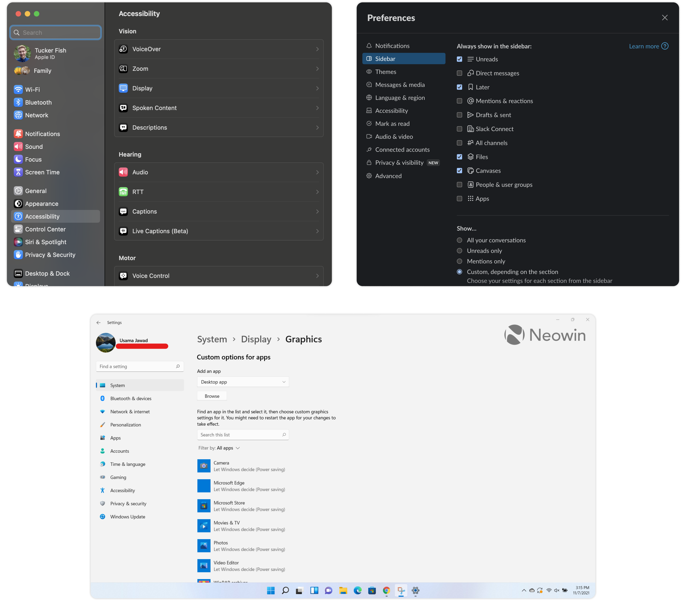Click the green RTT phone icon

[123, 192]
